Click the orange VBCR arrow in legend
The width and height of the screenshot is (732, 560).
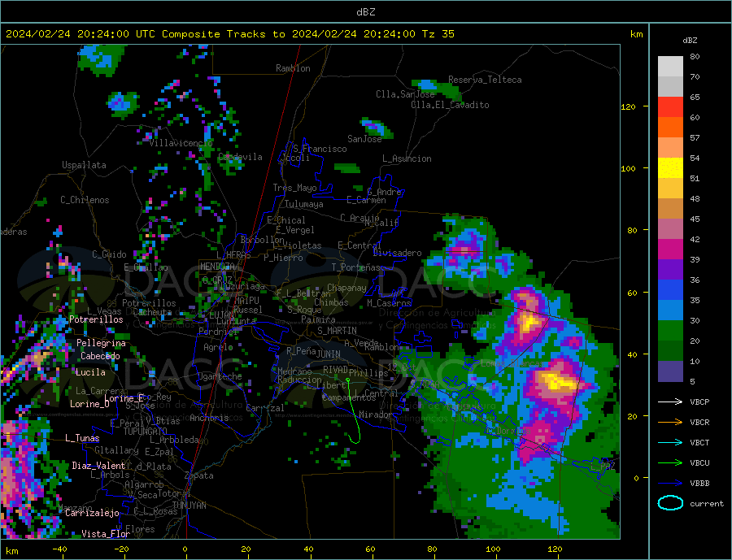670,423
